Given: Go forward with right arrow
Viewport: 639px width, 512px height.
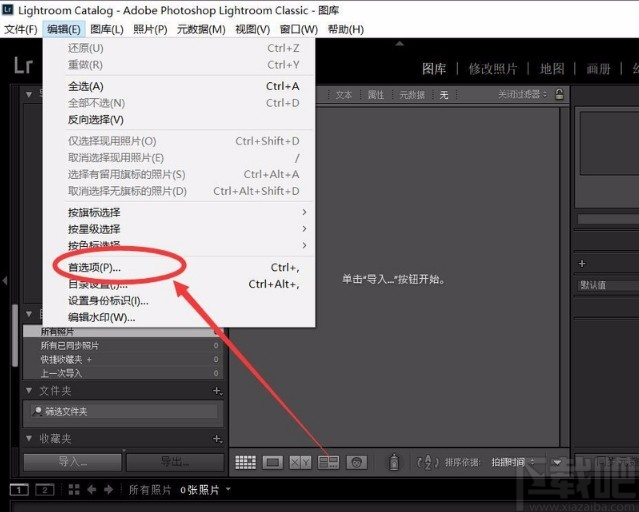Looking at the screenshot, I should tap(109, 490).
